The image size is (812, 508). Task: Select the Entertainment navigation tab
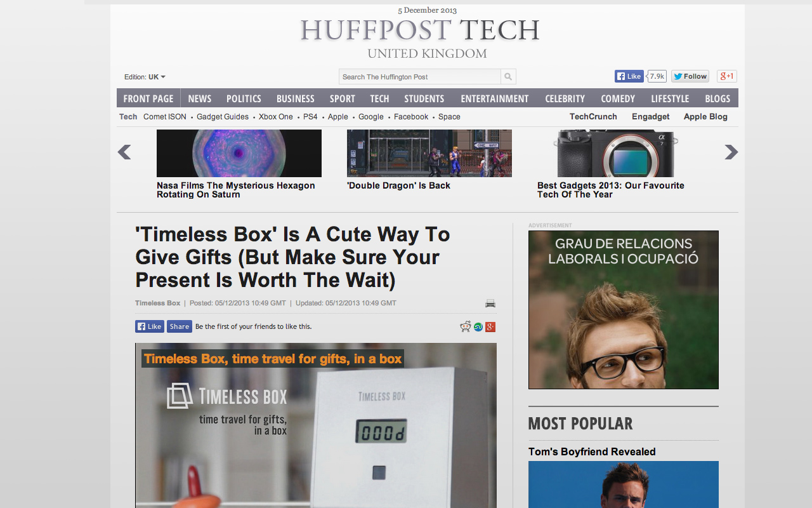pos(494,98)
